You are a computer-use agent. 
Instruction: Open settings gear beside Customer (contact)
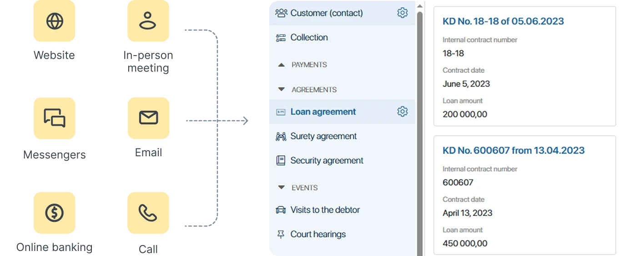coord(402,13)
